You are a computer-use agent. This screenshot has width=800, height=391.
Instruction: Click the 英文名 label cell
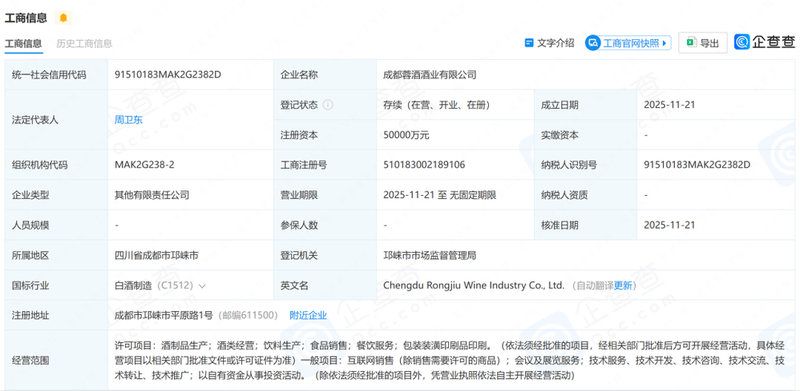(x=324, y=285)
